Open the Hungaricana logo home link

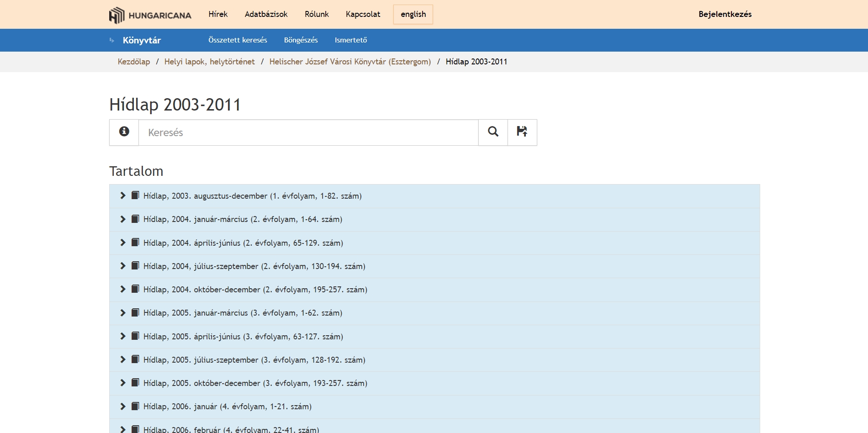[150, 15]
